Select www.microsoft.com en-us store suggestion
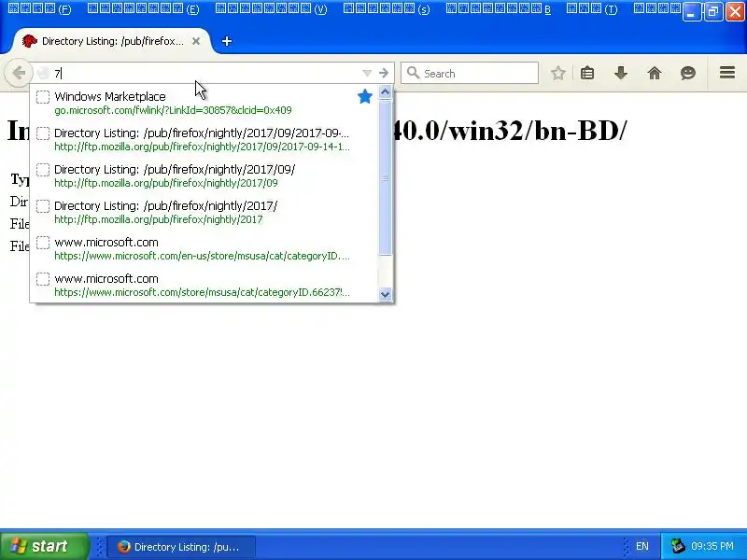 [204, 248]
